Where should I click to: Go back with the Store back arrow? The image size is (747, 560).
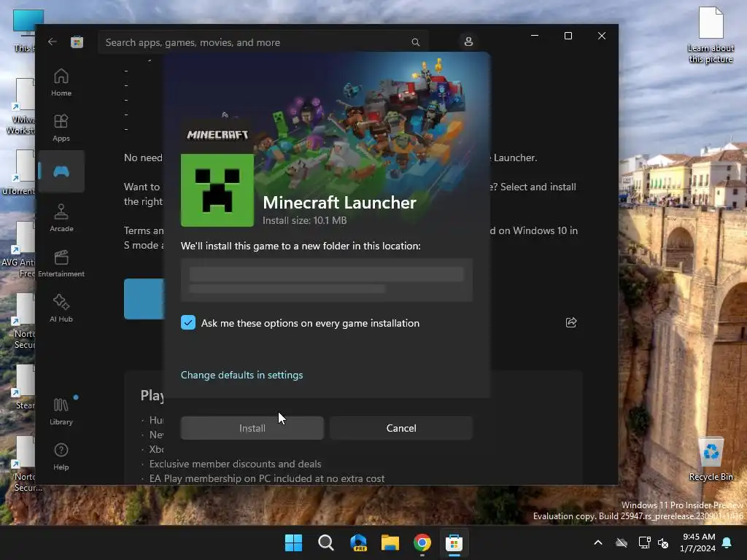click(x=53, y=42)
